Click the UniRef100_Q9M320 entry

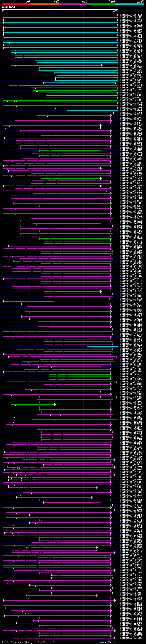(x=131, y=193)
